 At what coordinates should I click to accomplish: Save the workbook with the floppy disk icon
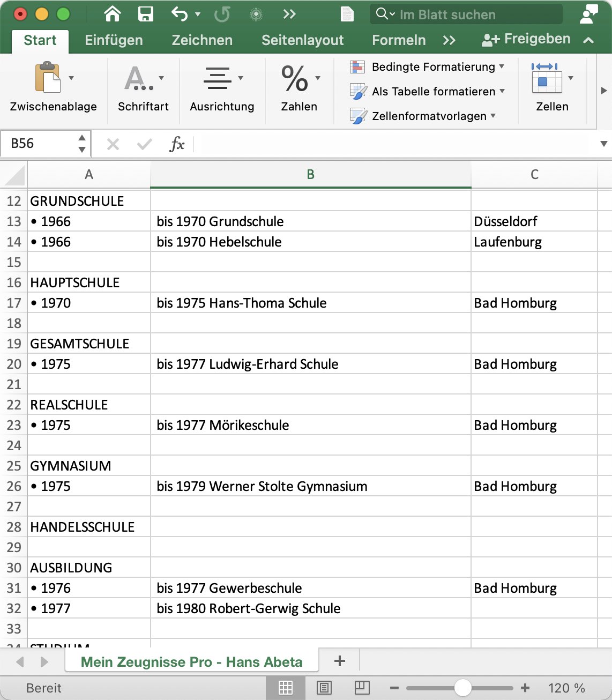(x=146, y=14)
